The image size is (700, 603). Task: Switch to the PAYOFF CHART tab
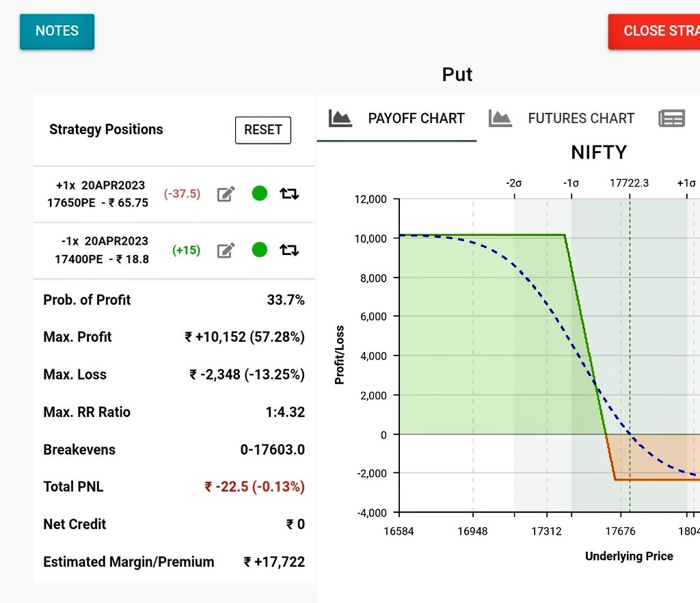[x=417, y=118]
